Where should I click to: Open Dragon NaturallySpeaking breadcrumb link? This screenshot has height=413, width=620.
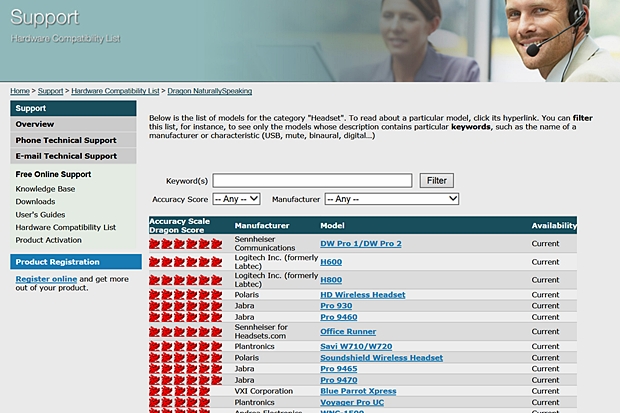(210, 91)
